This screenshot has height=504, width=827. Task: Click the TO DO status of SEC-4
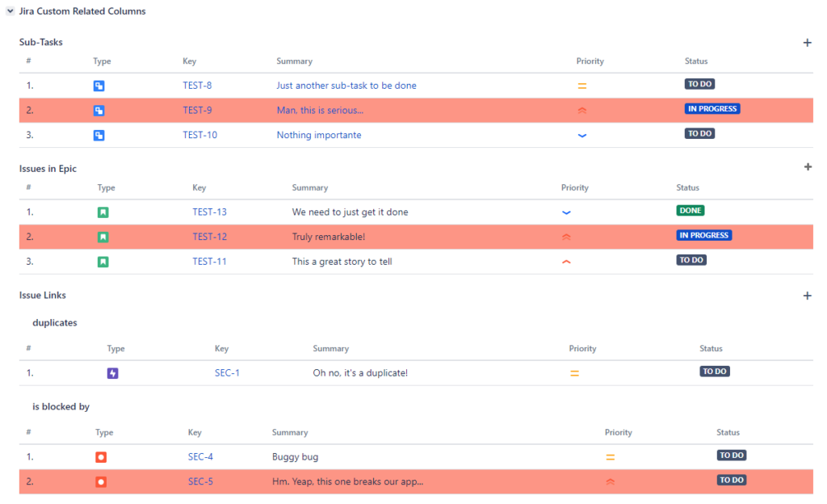pyautogui.click(x=732, y=455)
